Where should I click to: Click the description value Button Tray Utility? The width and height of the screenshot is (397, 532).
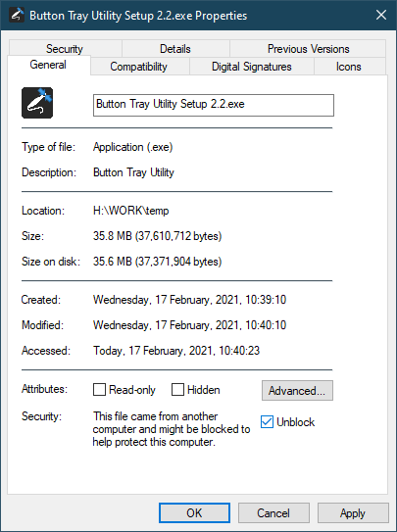click(x=133, y=172)
